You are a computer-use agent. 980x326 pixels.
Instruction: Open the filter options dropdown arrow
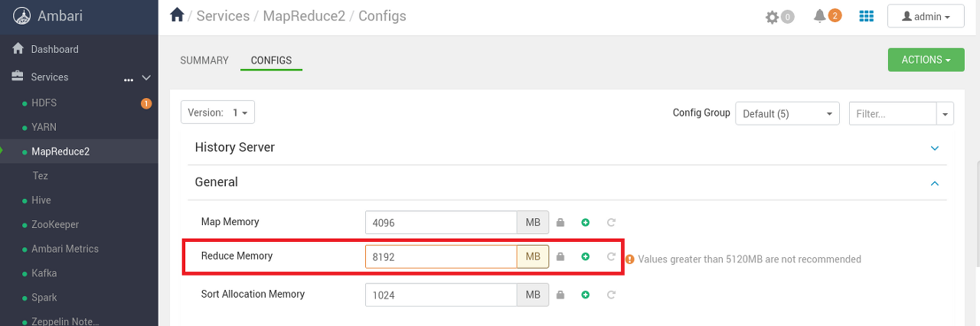tap(946, 113)
